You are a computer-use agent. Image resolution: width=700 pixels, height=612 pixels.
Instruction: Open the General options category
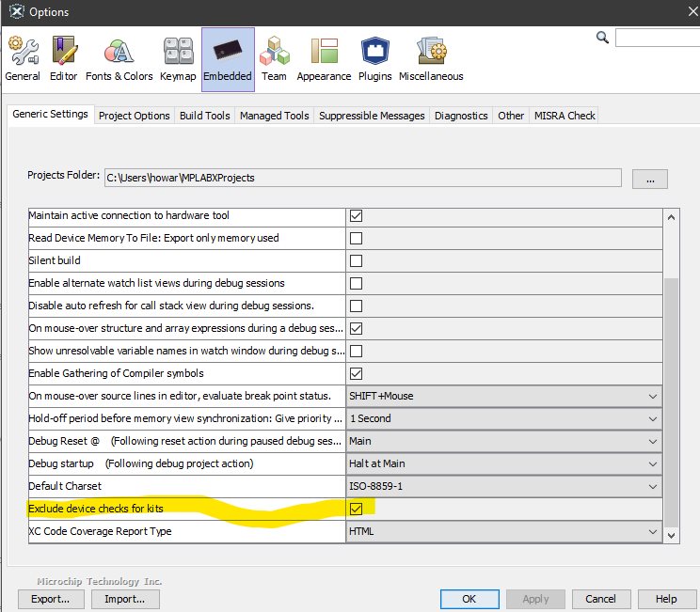pyautogui.click(x=23, y=59)
